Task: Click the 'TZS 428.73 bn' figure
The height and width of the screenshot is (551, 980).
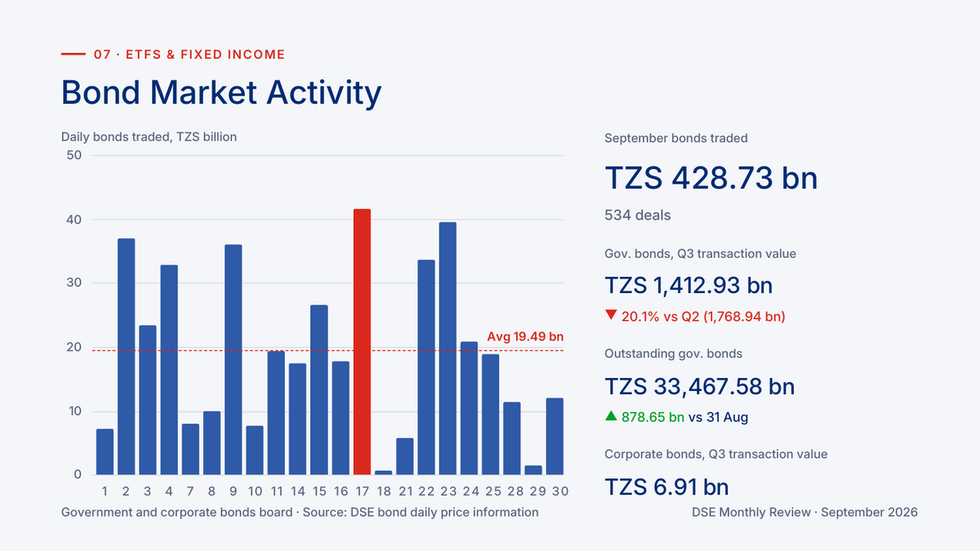Action: [x=711, y=178]
